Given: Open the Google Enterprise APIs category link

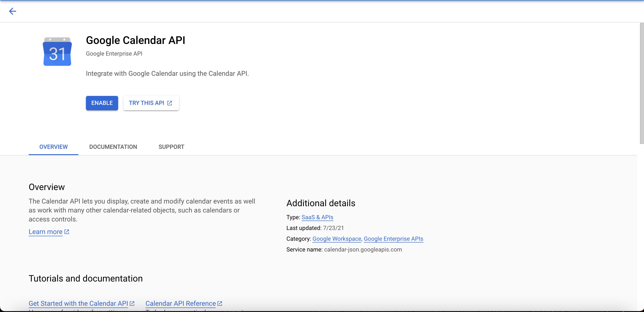Looking at the screenshot, I should click(393, 239).
